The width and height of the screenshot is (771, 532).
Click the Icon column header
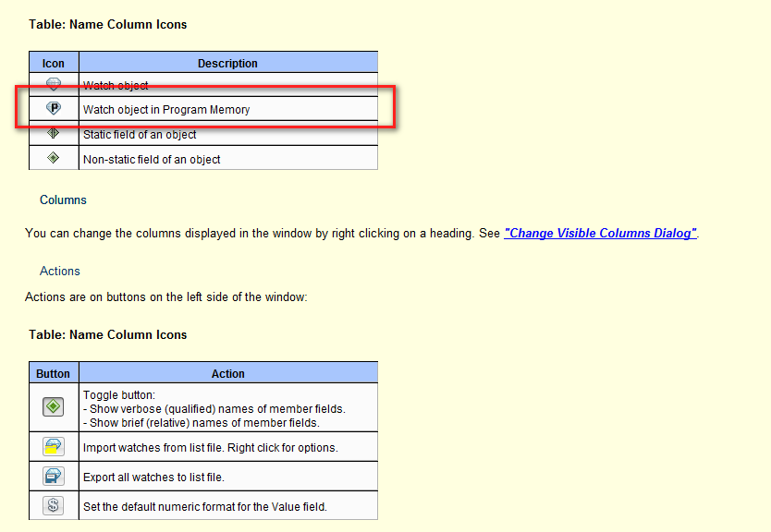click(x=53, y=64)
